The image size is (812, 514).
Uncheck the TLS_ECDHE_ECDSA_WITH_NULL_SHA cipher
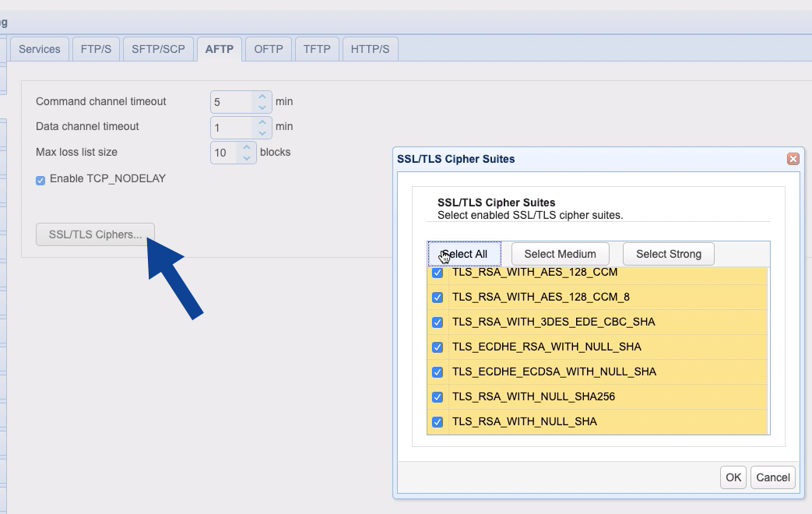pos(438,371)
